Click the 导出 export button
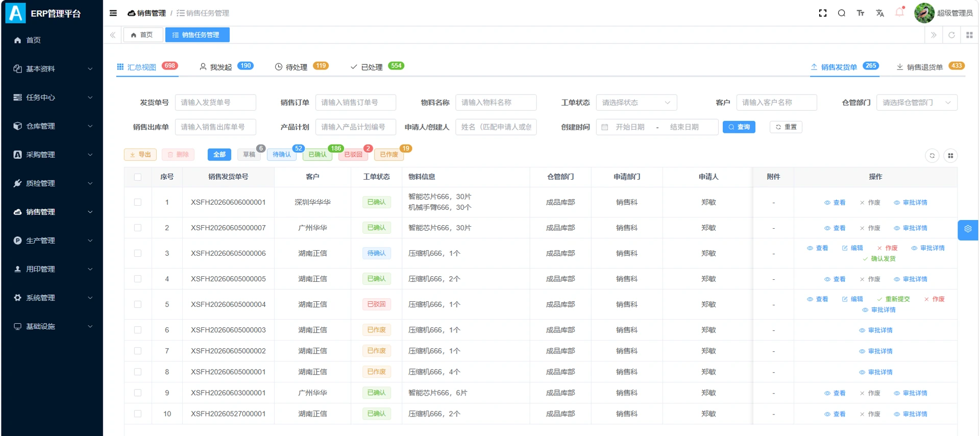The image size is (980, 436). click(140, 155)
